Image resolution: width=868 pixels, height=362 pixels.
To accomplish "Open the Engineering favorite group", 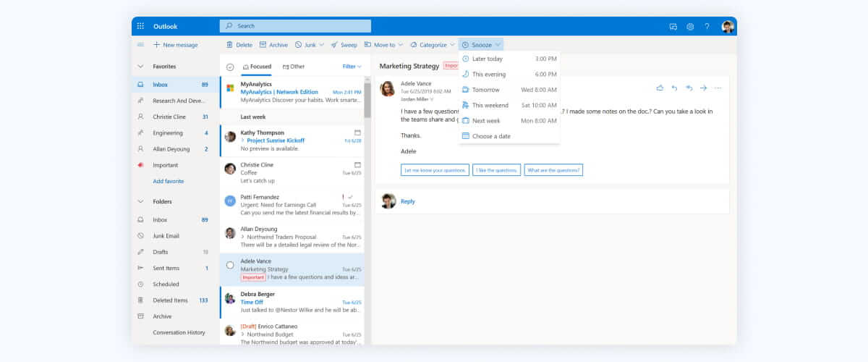I will tap(175, 133).
